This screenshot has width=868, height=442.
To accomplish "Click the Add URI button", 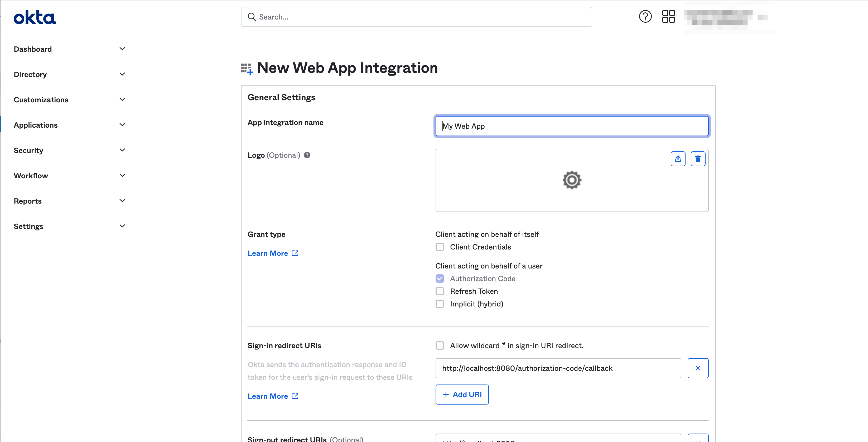I will [x=462, y=395].
